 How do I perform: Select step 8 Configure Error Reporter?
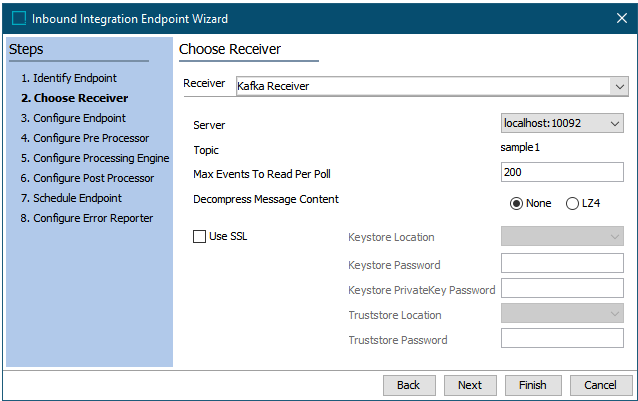click(x=87, y=218)
